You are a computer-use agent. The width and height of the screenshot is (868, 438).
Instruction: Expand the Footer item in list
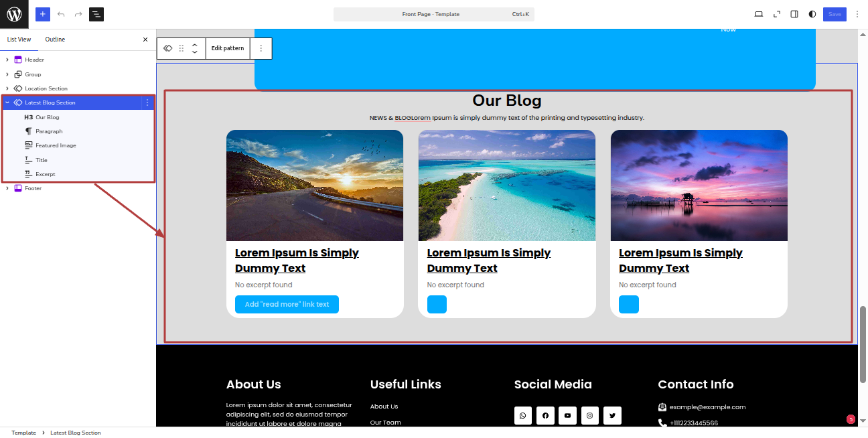[x=7, y=188]
